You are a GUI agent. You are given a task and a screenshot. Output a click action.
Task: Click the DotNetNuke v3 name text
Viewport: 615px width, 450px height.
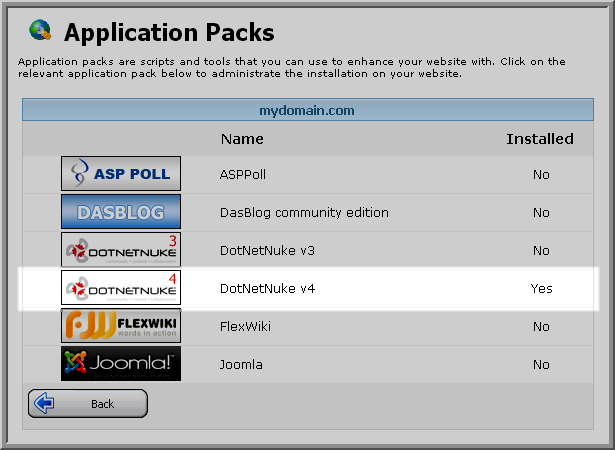click(267, 251)
